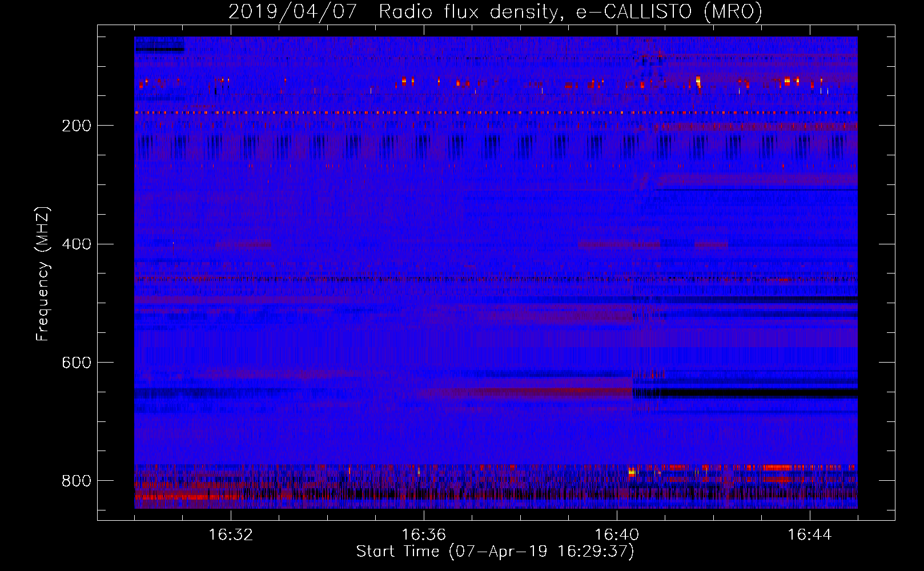Click the 16:44 time tick label
Screen dimensions: 924x571
810,535
